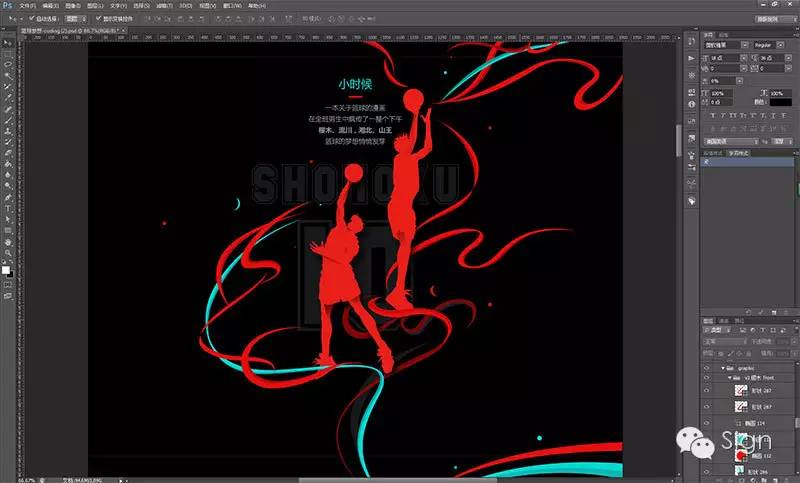Toggle the auto-select checkbox in options bar

32,18
